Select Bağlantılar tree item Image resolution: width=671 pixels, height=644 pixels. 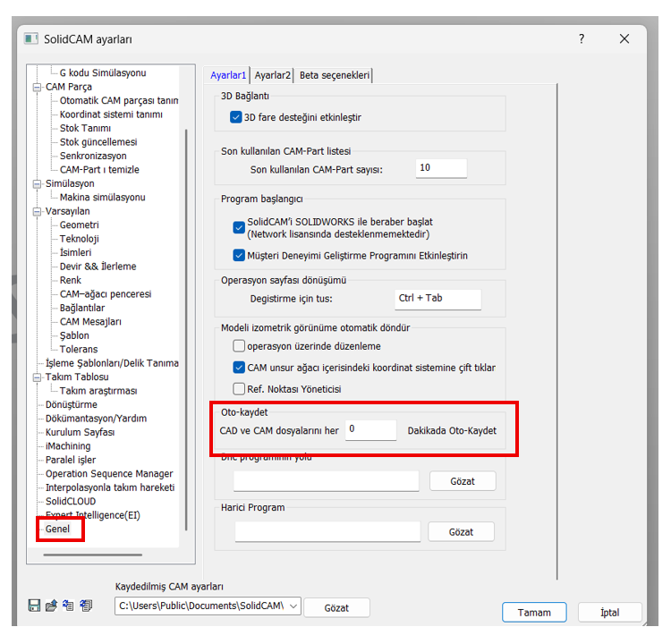pos(82,308)
